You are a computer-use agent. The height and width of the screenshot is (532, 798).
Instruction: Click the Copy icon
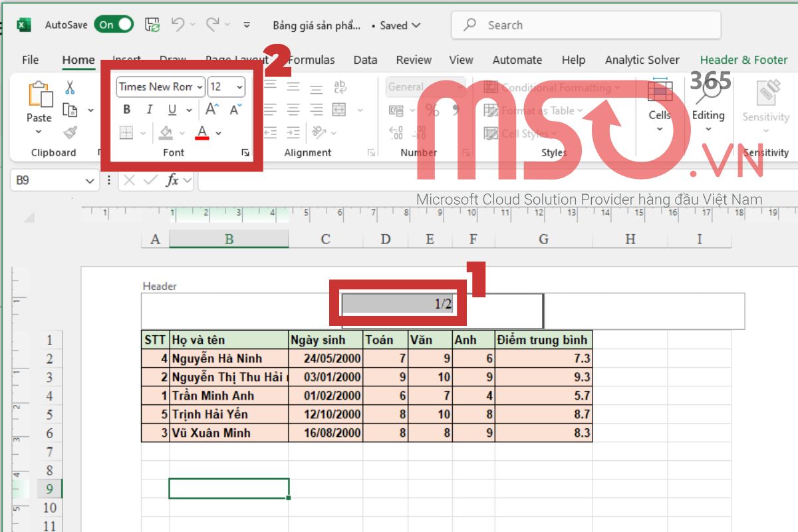coord(69,110)
